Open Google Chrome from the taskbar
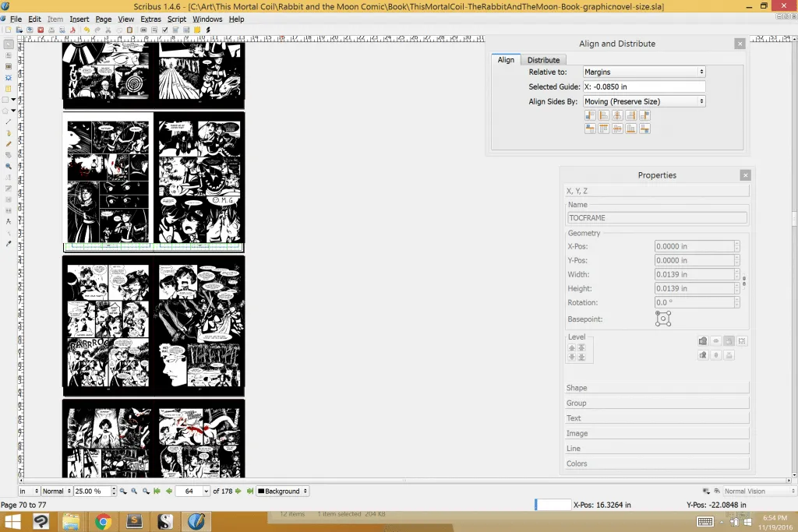This screenshot has width=798, height=532. click(x=101, y=521)
